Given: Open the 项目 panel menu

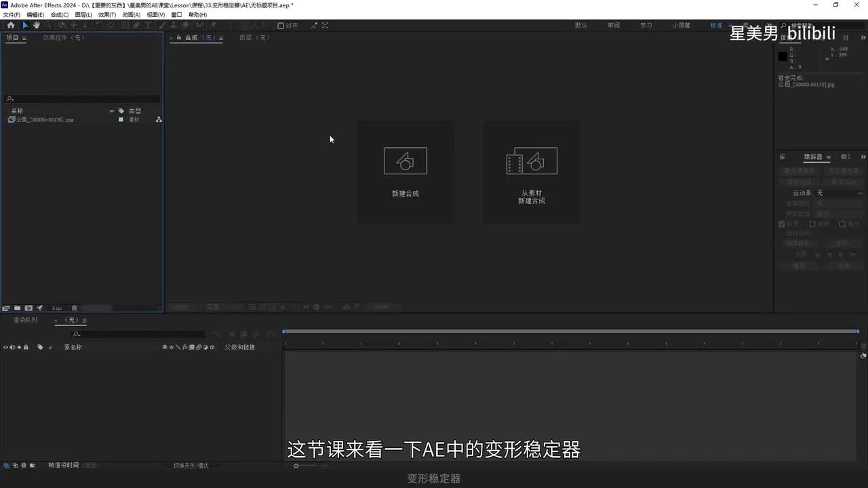Looking at the screenshot, I should pyautogui.click(x=24, y=38).
